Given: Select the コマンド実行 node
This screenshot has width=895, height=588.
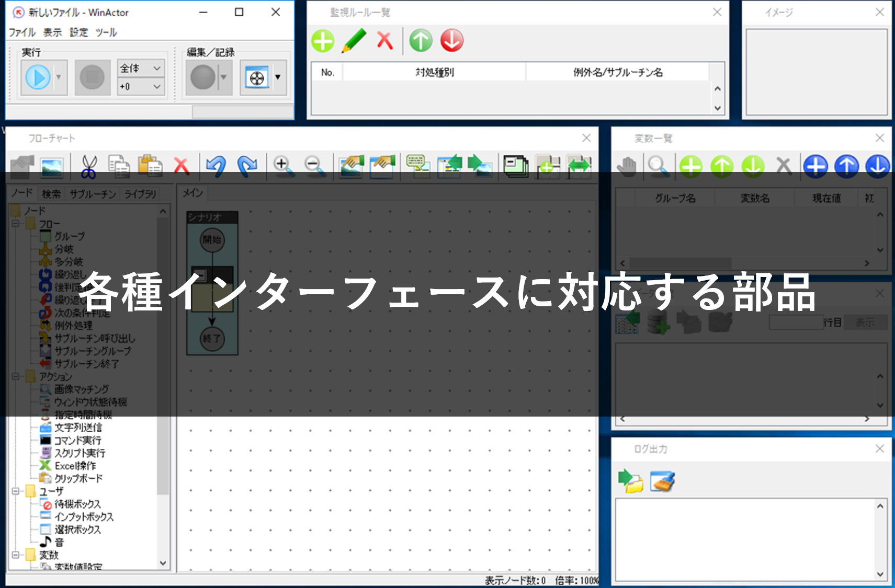Looking at the screenshot, I should (x=78, y=440).
